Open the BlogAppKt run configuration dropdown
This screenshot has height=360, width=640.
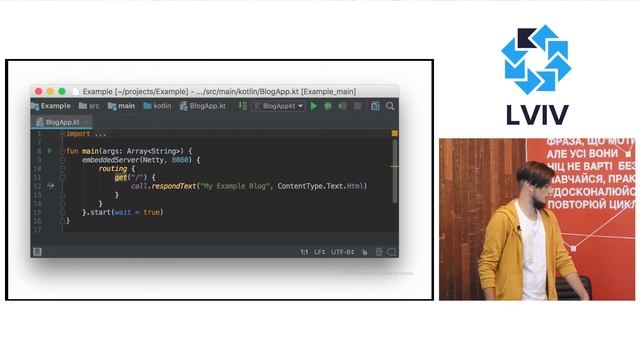[279, 106]
